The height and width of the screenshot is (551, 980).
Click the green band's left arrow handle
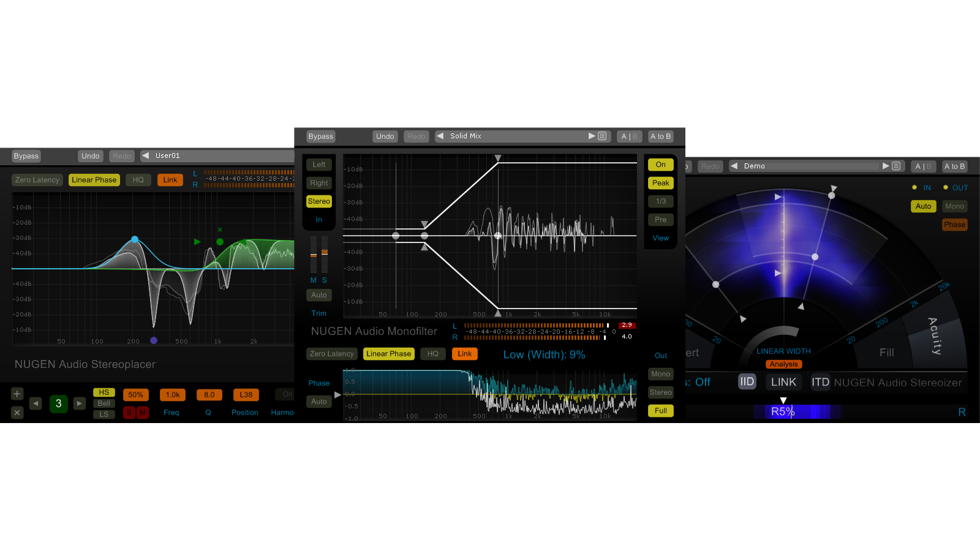(x=197, y=242)
